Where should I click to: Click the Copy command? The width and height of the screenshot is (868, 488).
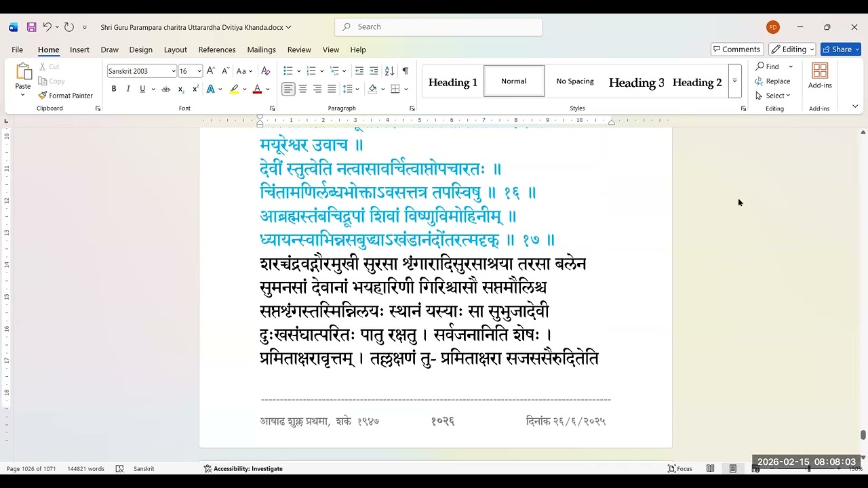51,81
